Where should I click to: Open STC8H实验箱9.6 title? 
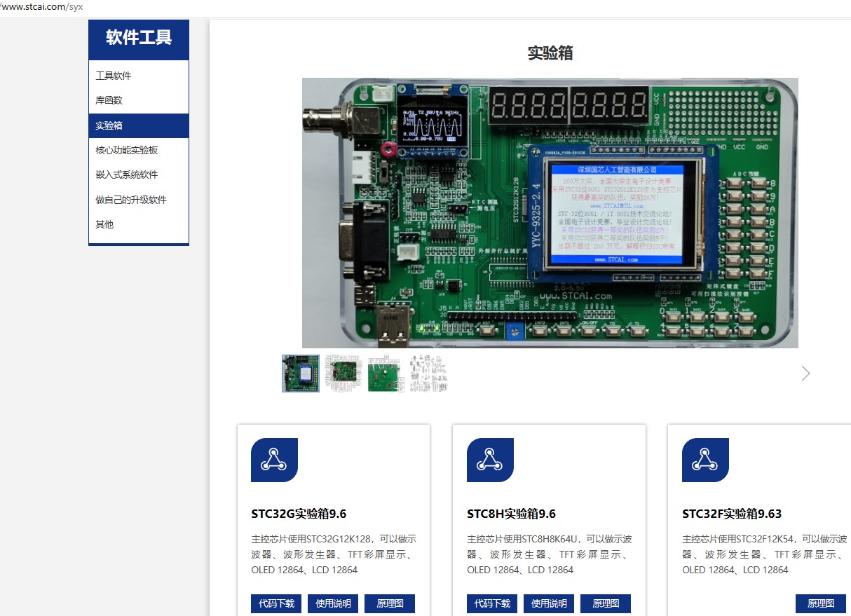pyautogui.click(x=511, y=514)
